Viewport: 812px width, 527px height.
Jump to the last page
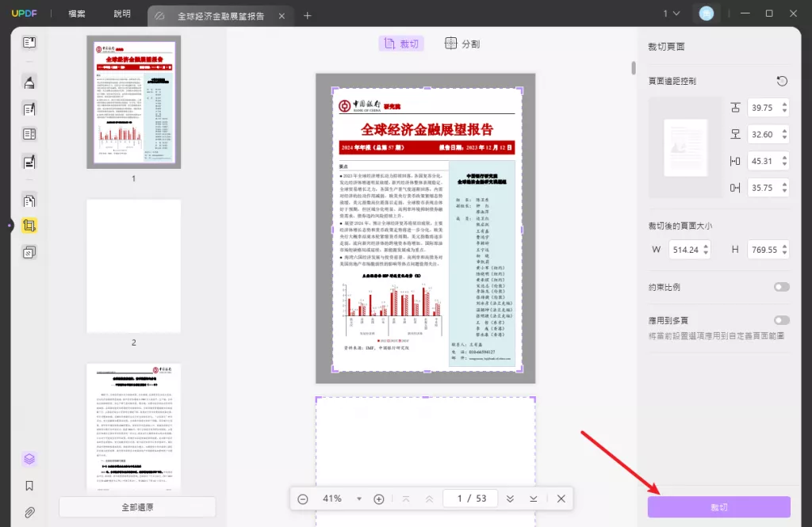534,498
